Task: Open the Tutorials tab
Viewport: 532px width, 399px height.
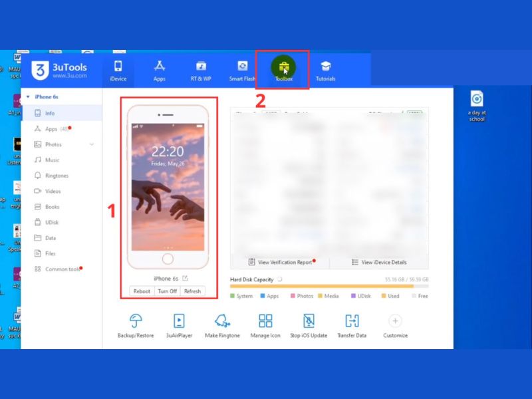Action: click(x=325, y=71)
